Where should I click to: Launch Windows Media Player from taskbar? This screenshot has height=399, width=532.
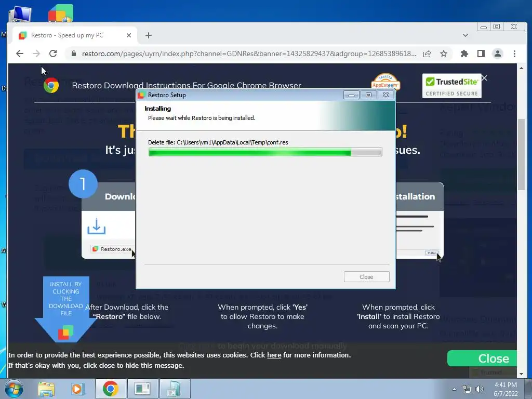(x=77, y=389)
